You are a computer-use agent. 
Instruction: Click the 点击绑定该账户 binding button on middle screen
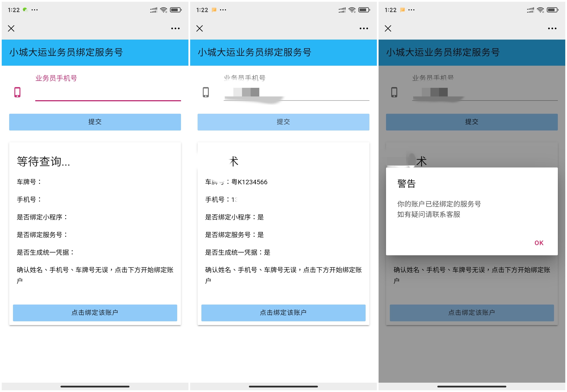point(283,312)
